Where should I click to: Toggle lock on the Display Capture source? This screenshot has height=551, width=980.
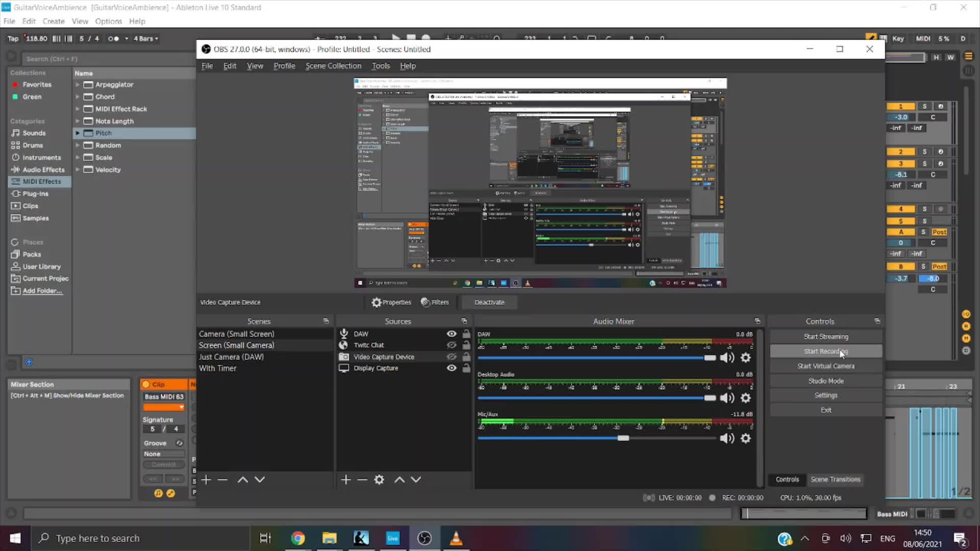tap(467, 368)
